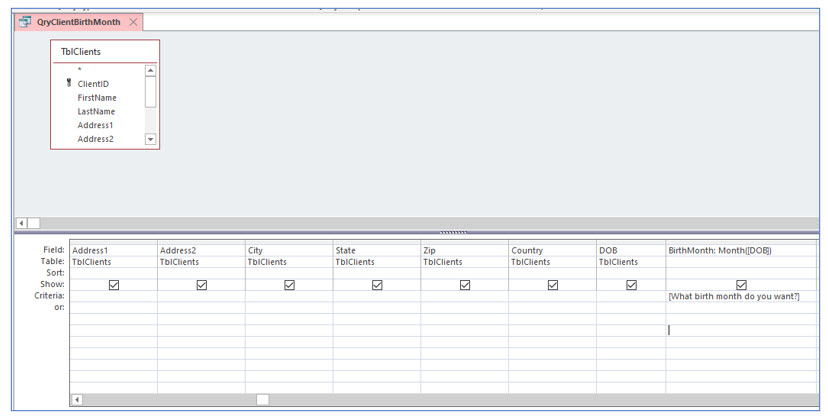Click the Table cell under Country
The width and height of the screenshot is (828, 418).
pos(553,262)
